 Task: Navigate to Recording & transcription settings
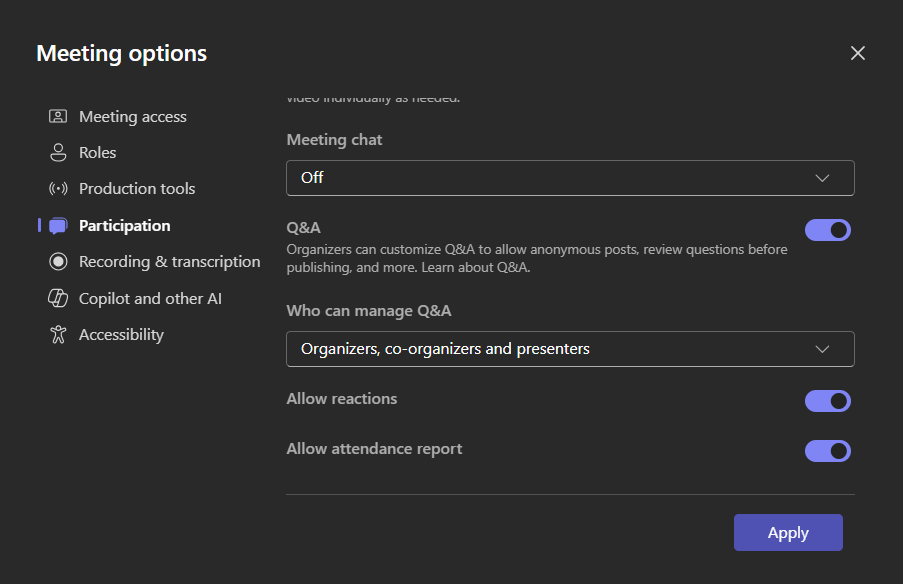[168, 261]
